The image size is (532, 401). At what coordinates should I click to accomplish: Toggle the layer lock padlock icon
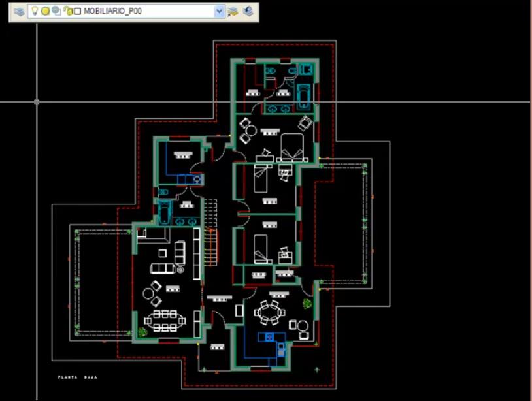[x=68, y=11]
